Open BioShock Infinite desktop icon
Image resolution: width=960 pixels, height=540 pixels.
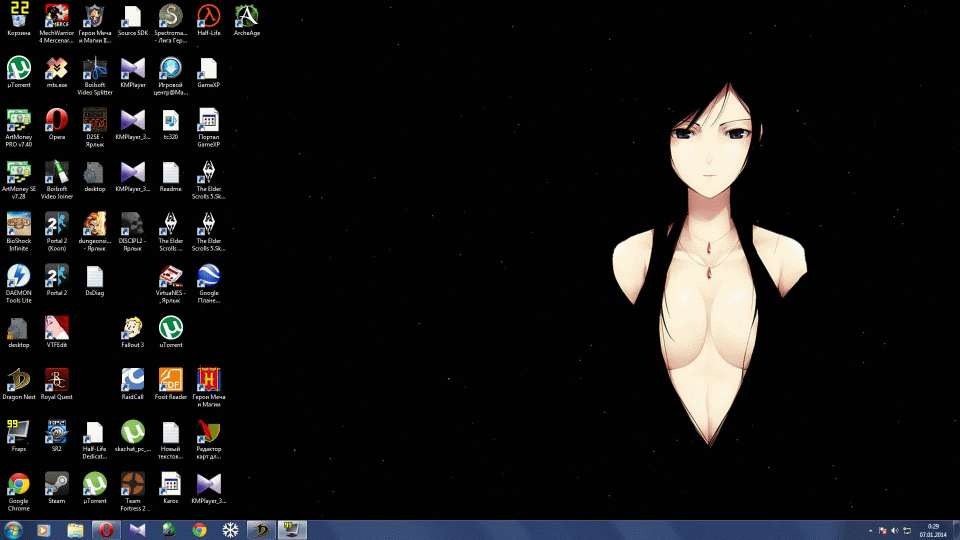18,223
